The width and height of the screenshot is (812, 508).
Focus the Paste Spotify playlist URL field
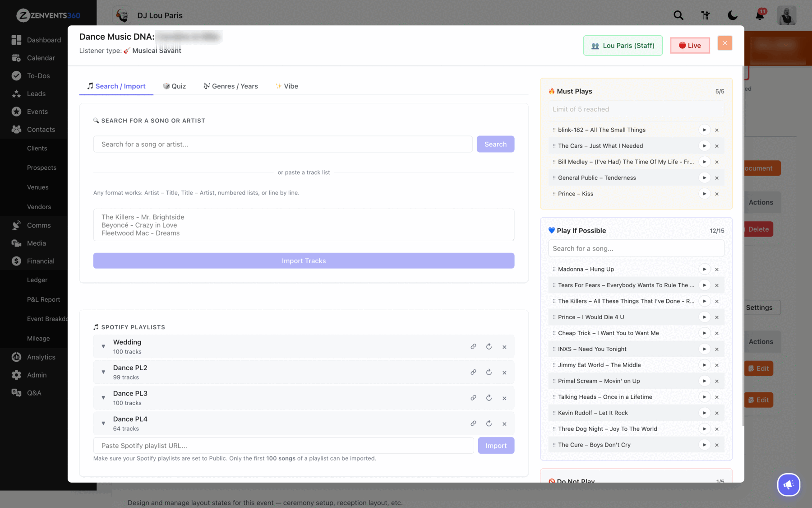pyautogui.click(x=283, y=446)
